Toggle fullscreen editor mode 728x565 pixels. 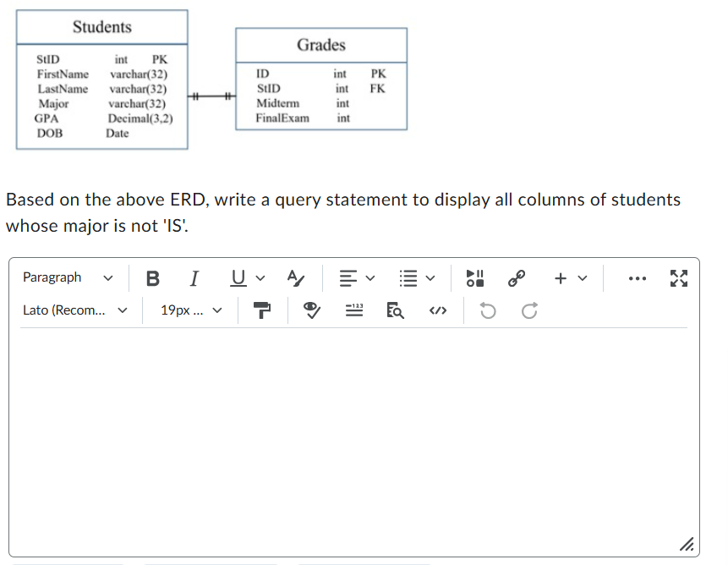coord(679,278)
